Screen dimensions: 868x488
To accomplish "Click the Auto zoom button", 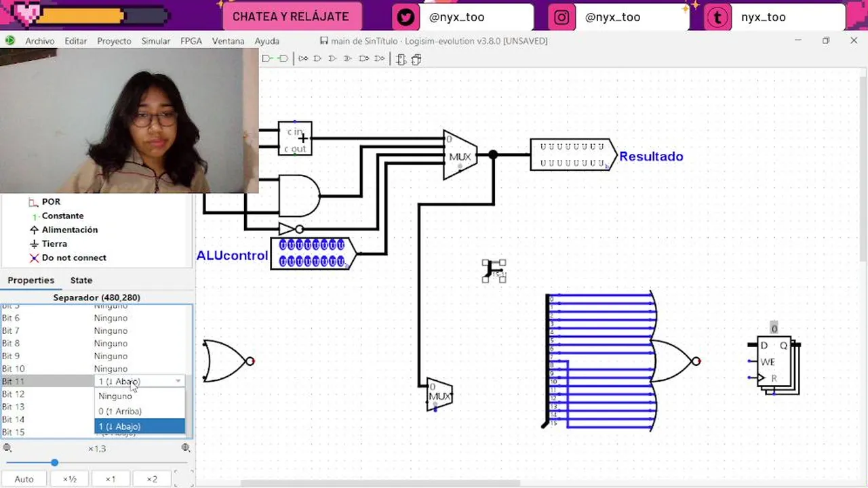I will tap(24, 479).
